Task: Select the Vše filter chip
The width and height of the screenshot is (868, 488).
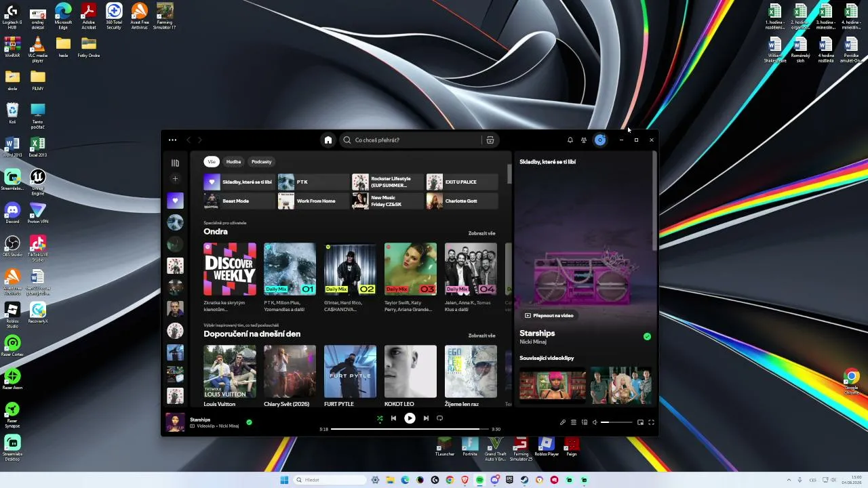Action: pos(212,162)
